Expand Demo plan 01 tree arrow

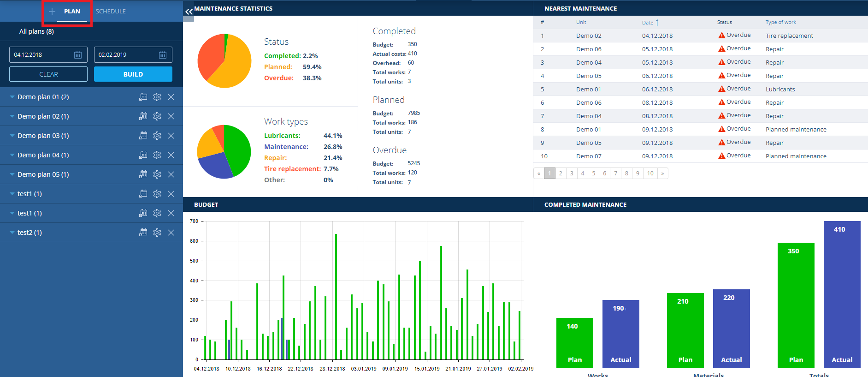[x=12, y=97]
